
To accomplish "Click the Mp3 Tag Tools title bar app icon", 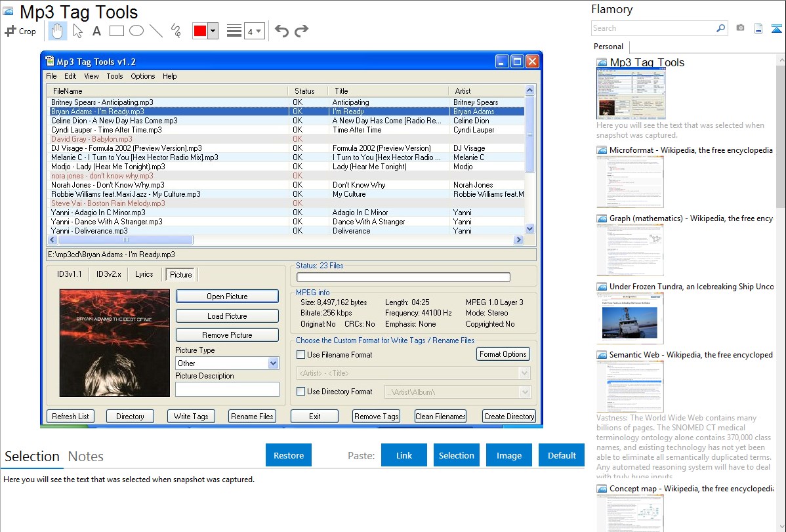I will pos(50,61).
